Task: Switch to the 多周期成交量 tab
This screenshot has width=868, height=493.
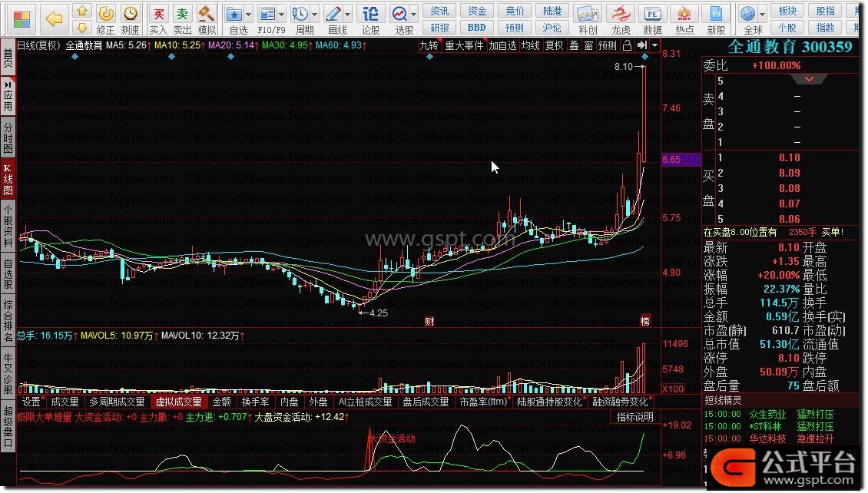Action: point(117,402)
